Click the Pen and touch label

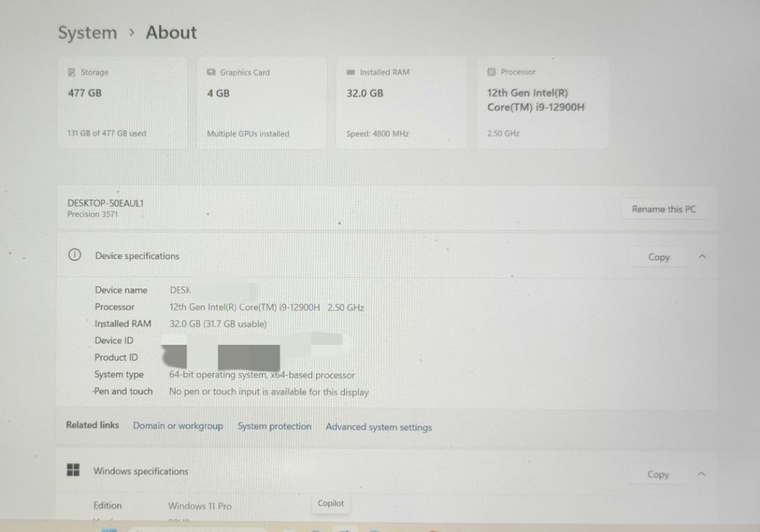pos(123,391)
